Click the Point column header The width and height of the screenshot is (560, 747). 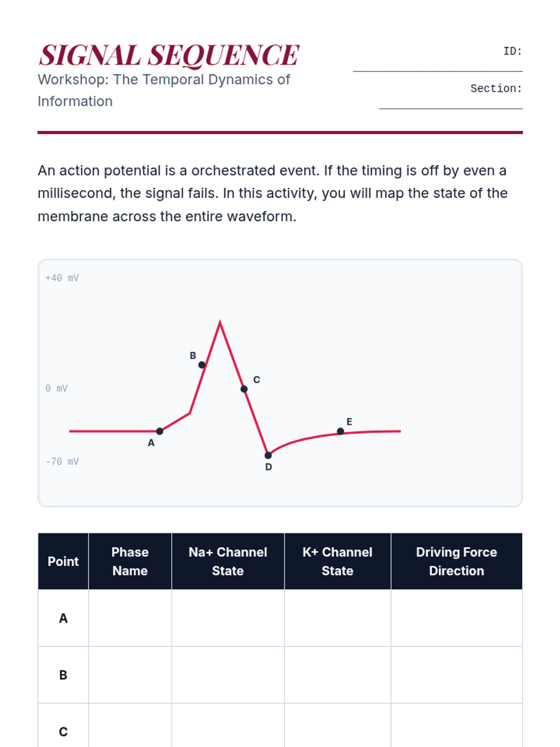[63, 561]
